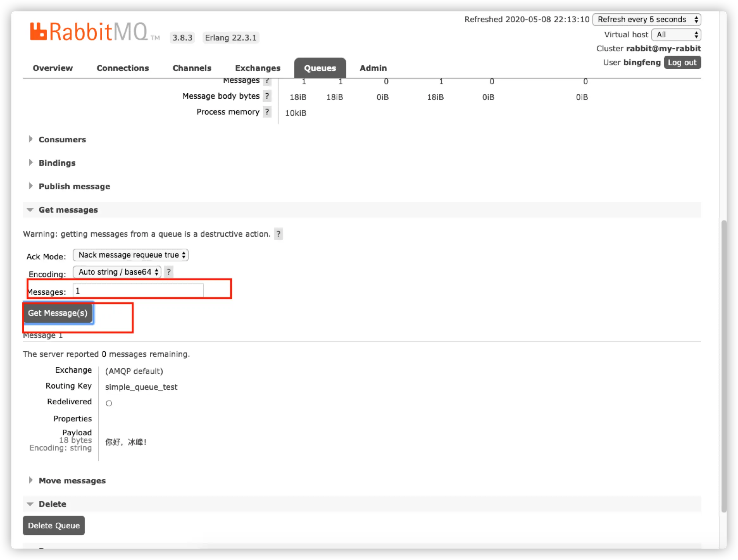Expand the Move messages section
738x560 pixels.
pyautogui.click(x=72, y=481)
